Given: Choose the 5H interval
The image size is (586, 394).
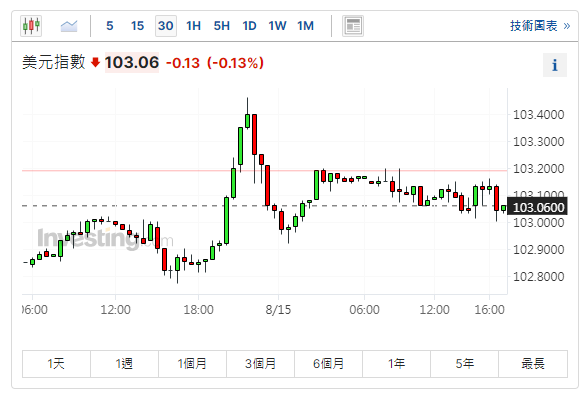Looking at the screenshot, I should click(221, 26).
